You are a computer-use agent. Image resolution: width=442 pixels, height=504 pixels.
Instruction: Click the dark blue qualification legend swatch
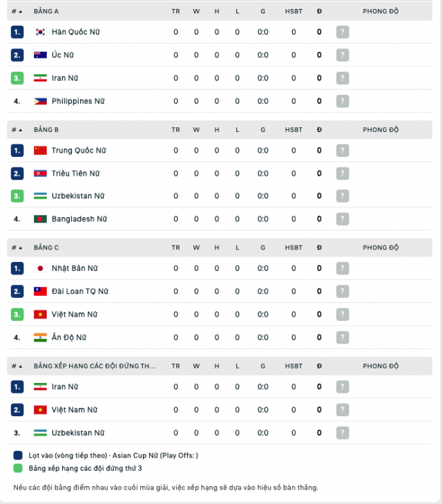(18, 456)
